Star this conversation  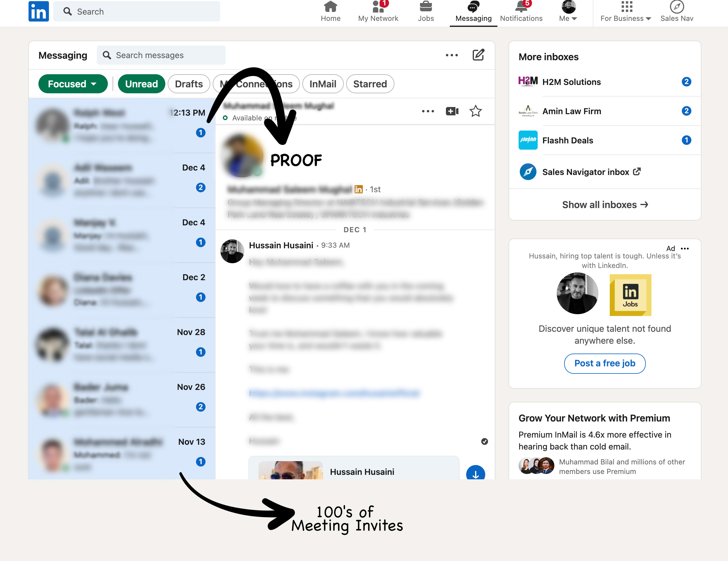click(x=475, y=111)
